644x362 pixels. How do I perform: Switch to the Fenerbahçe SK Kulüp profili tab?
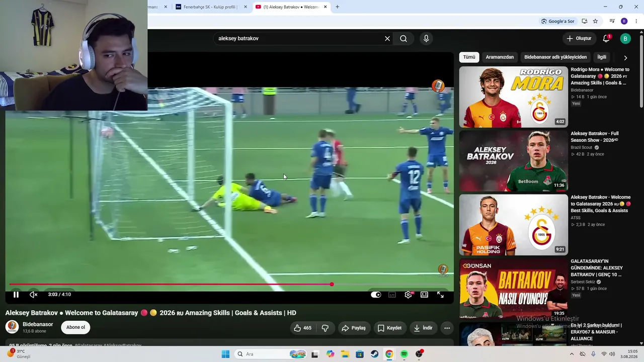211,7
